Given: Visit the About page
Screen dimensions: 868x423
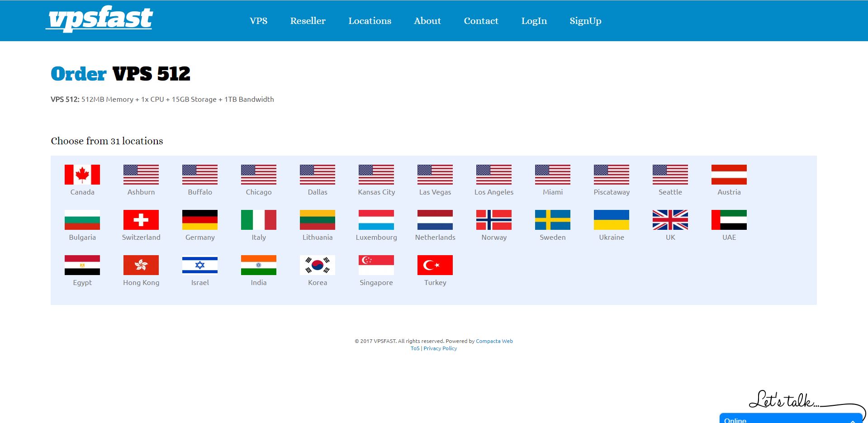Looking at the screenshot, I should coord(427,21).
